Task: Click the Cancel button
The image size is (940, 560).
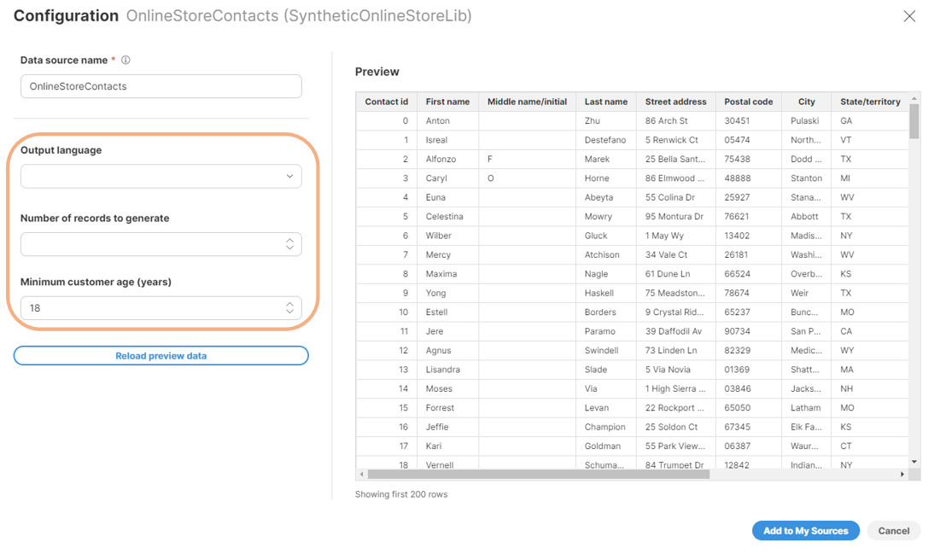Action: 893,530
